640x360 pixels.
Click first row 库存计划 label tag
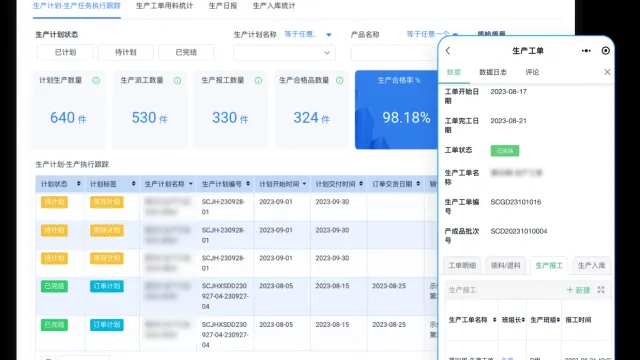tap(107, 202)
